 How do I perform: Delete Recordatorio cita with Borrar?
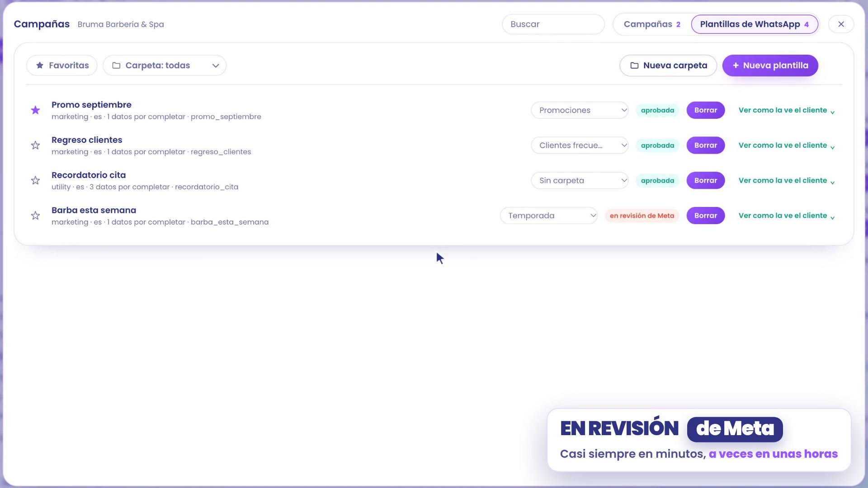tap(706, 181)
